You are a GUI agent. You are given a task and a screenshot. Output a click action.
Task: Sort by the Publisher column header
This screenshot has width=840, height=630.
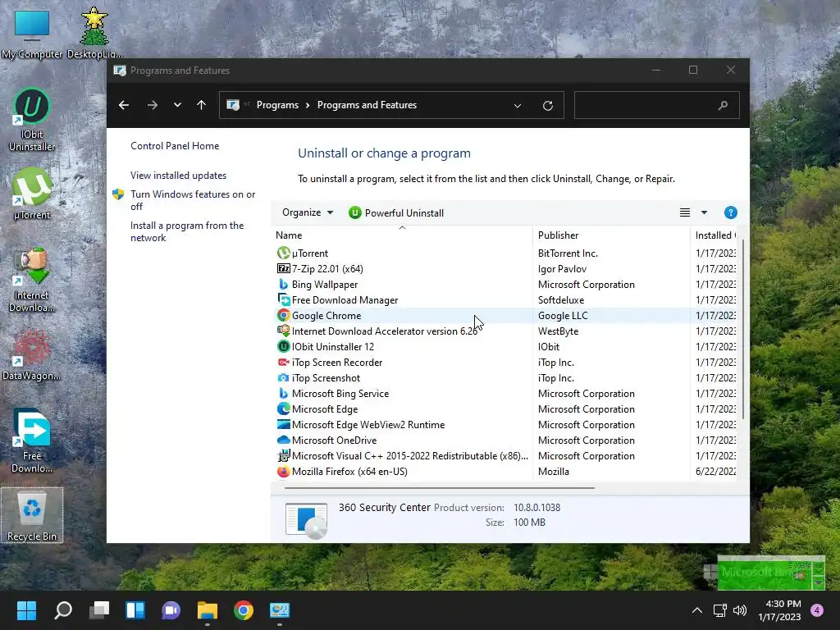(x=611, y=235)
